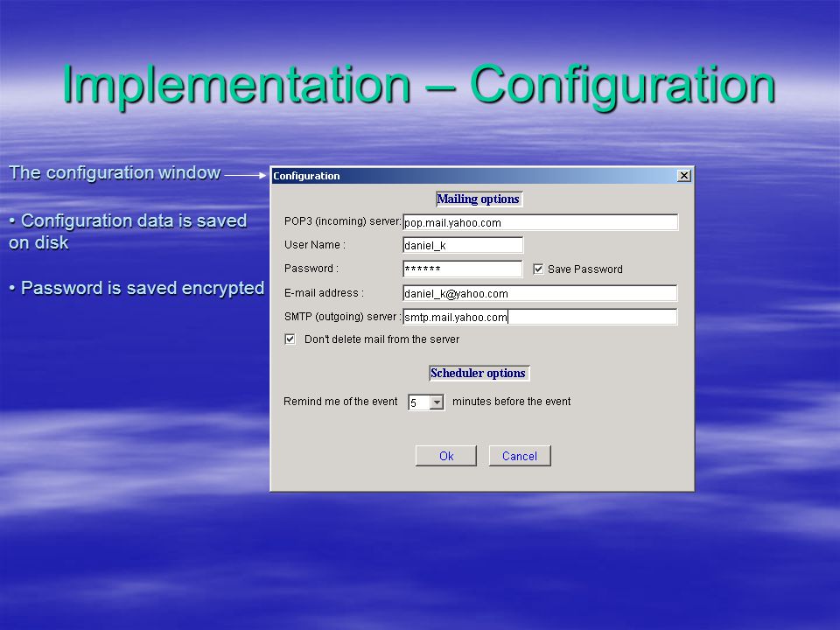Click the slide title Implementation – Configuration
Screen dimensions: 840x630
tap(419, 85)
